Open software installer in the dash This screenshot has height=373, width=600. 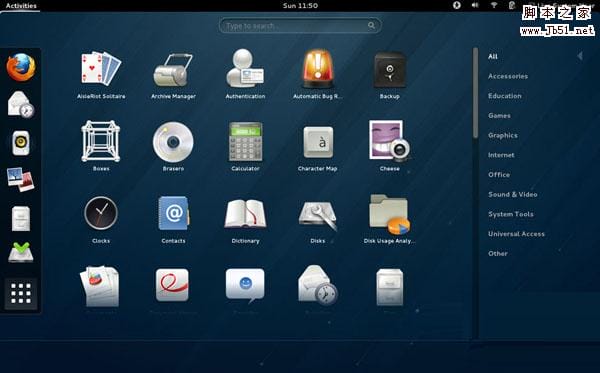click(21, 252)
